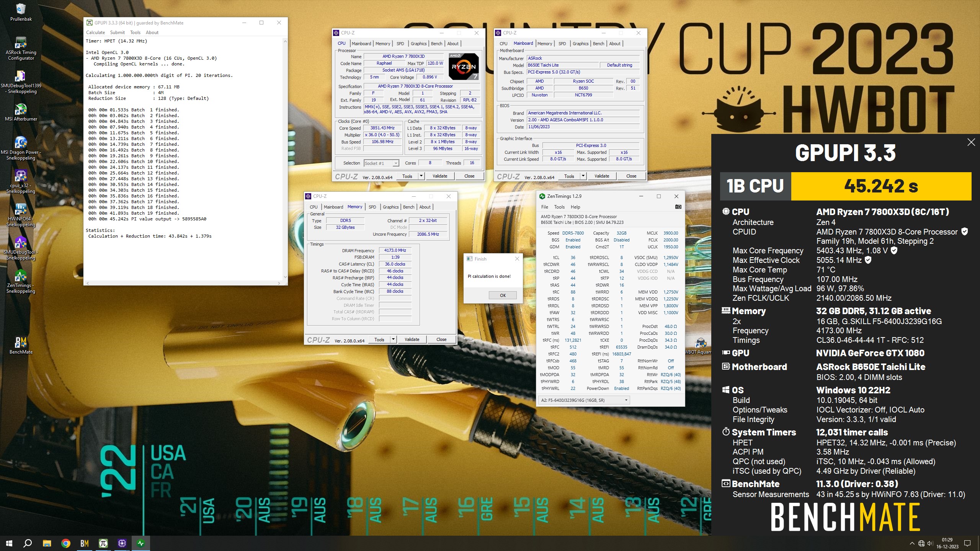Screen dimensions: 980x551
Task: Open Windows notification center icon
Action: [x=967, y=543]
